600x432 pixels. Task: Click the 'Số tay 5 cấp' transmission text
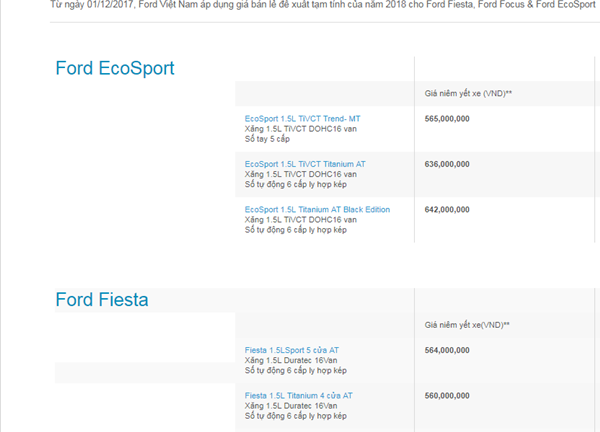click(271, 139)
